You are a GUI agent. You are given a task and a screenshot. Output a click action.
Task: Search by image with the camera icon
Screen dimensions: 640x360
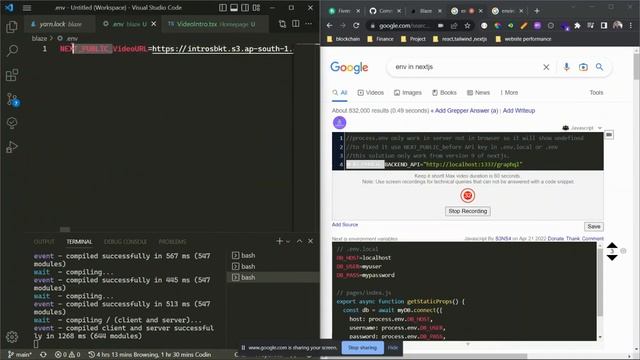point(583,67)
